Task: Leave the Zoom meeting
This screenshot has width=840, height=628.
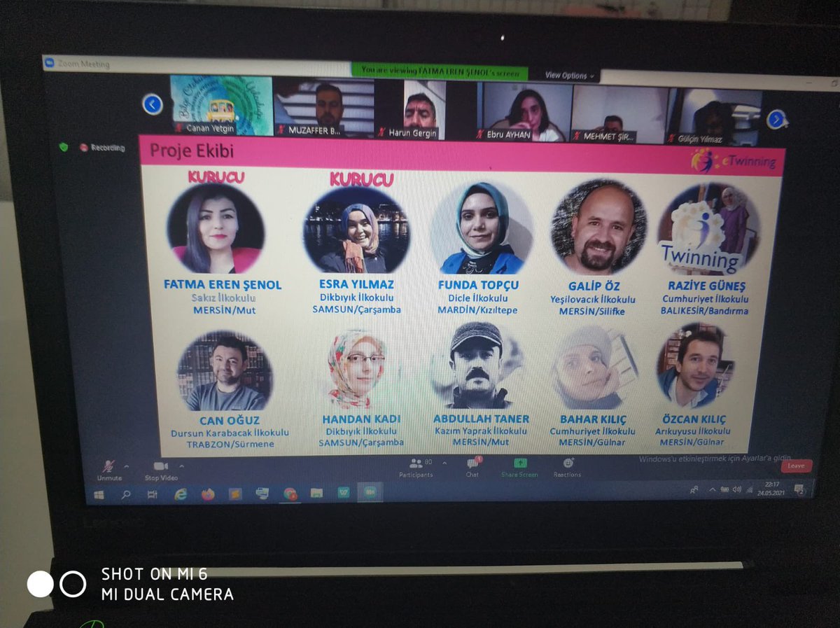Action: click(x=796, y=466)
